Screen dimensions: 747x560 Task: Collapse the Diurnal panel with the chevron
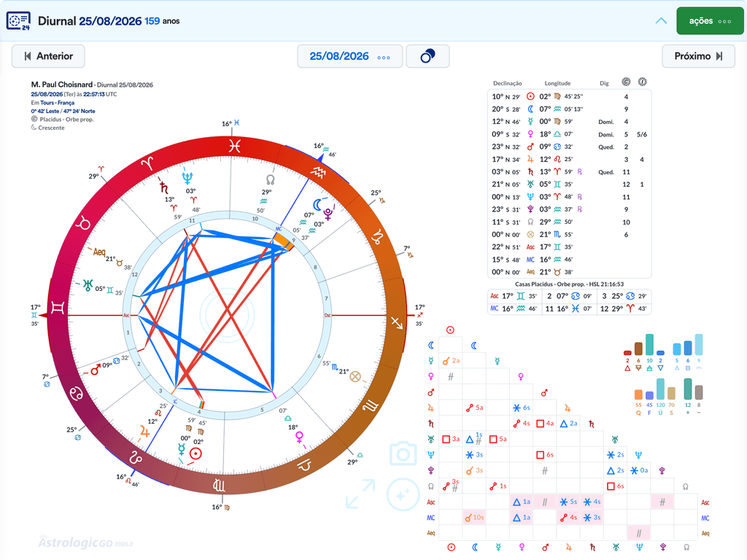pyautogui.click(x=661, y=21)
